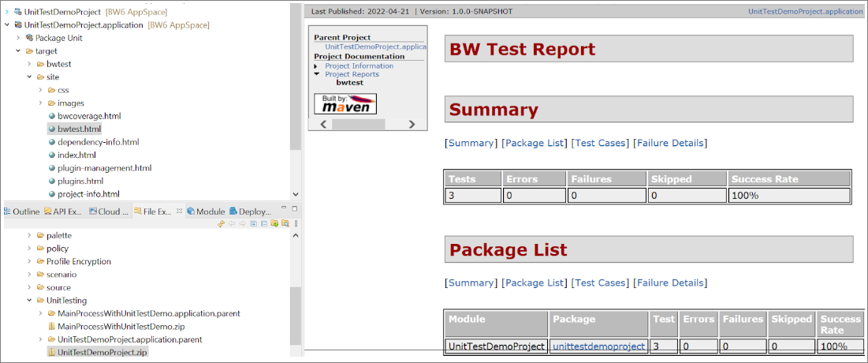The height and width of the screenshot is (363, 868).
Task: Open the Parent Project UnitTestDemoProject link
Action: (374, 47)
